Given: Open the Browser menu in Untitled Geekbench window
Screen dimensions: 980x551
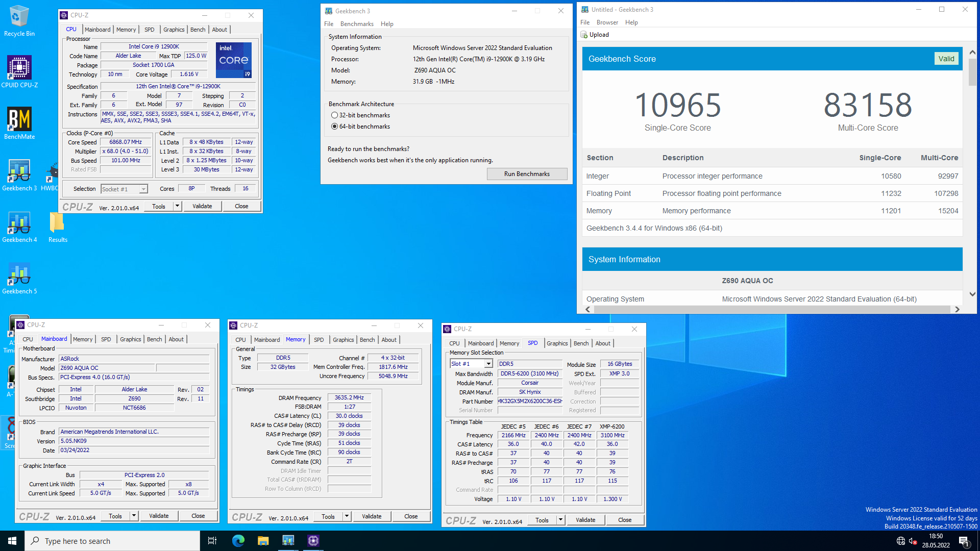Looking at the screenshot, I should coord(607,22).
